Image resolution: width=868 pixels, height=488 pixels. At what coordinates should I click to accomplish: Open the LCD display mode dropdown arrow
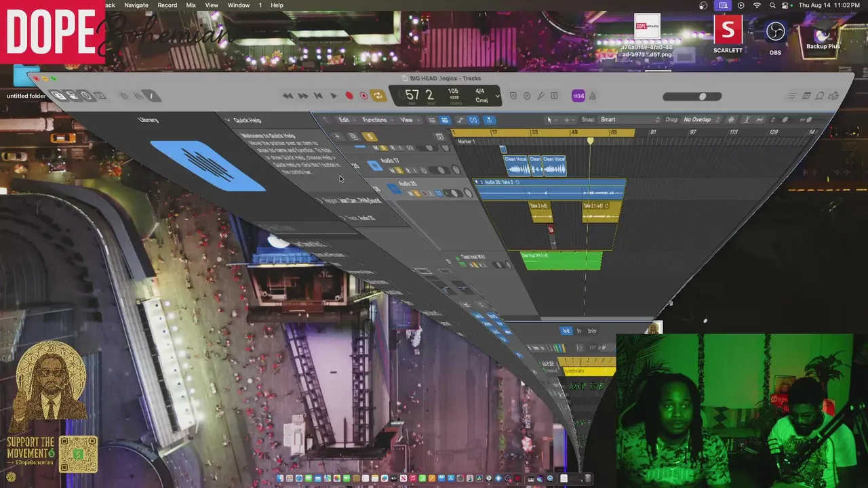click(x=497, y=96)
